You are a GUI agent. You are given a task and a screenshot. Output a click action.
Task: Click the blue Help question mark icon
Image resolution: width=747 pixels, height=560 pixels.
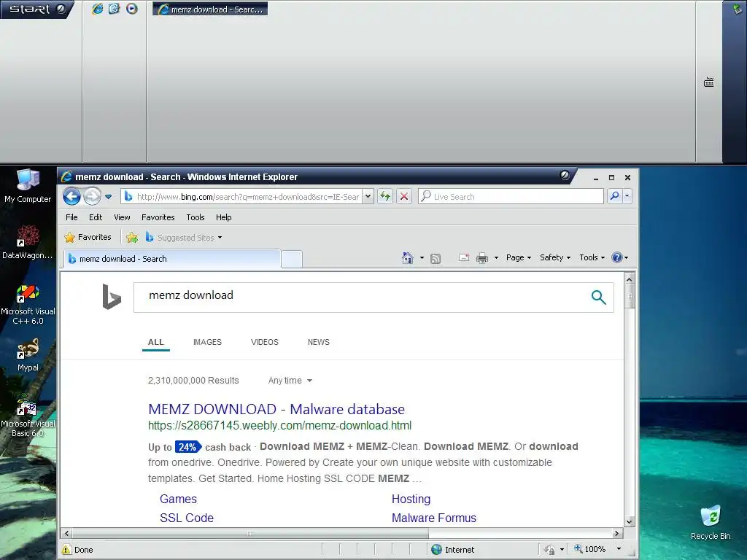(x=617, y=257)
